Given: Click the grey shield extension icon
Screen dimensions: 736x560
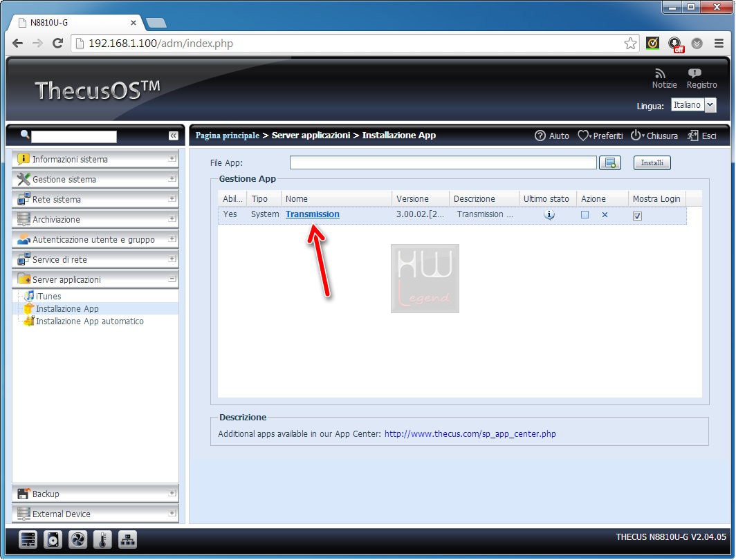Looking at the screenshot, I should [x=697, y=43].
